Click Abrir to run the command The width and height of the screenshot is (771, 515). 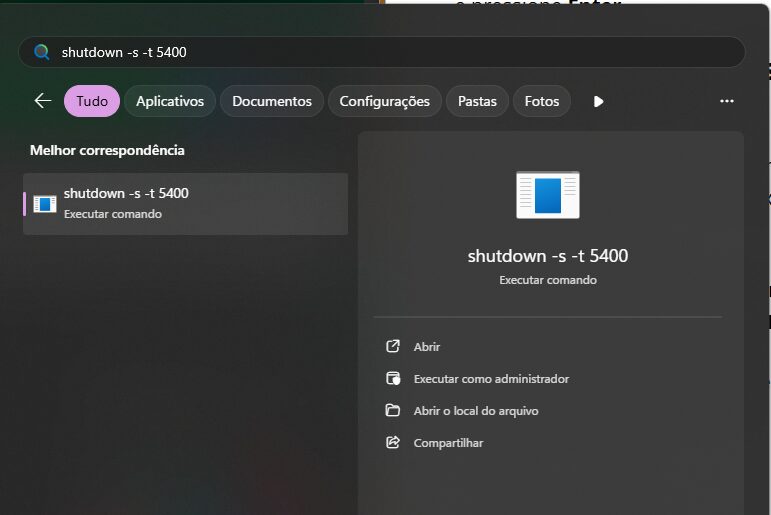pyautogui.click(x=427, y=347)
